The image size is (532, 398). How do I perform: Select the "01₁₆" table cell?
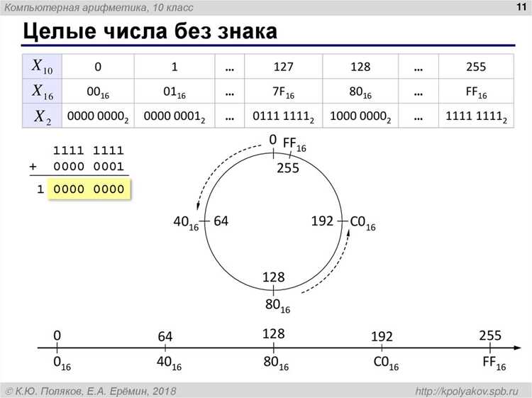(174, 91)
